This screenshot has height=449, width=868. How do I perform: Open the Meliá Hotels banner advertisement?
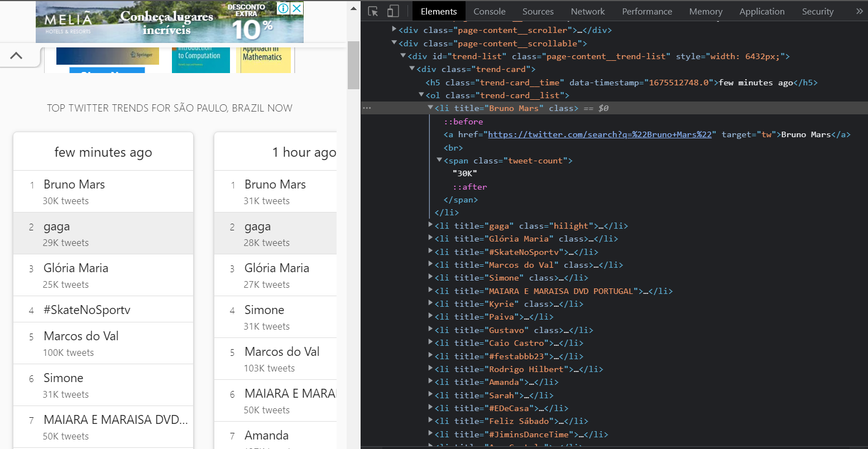click(170, 22)
